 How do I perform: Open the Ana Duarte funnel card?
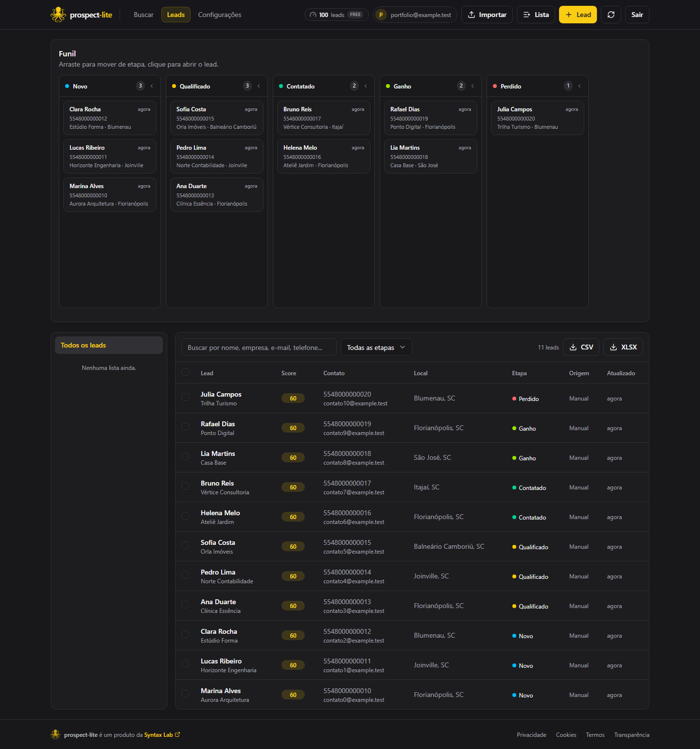217,194
